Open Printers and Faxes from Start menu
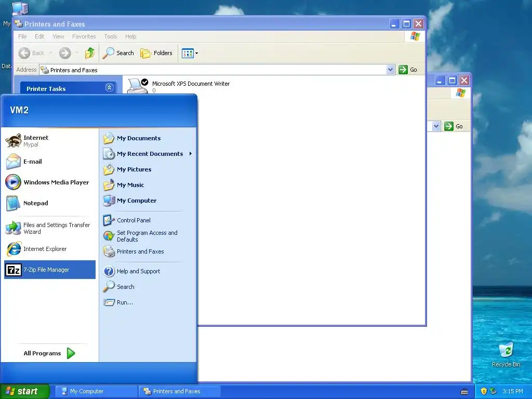 tap(148, 251)
